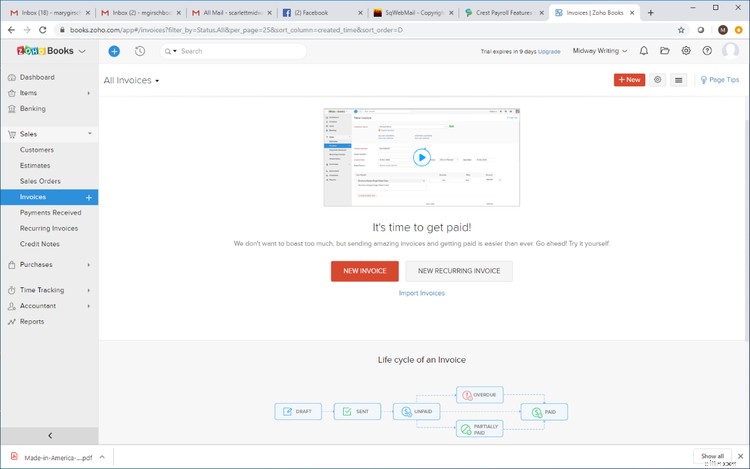
Task: Open Page Tips
Action: (x=720, y=80)
